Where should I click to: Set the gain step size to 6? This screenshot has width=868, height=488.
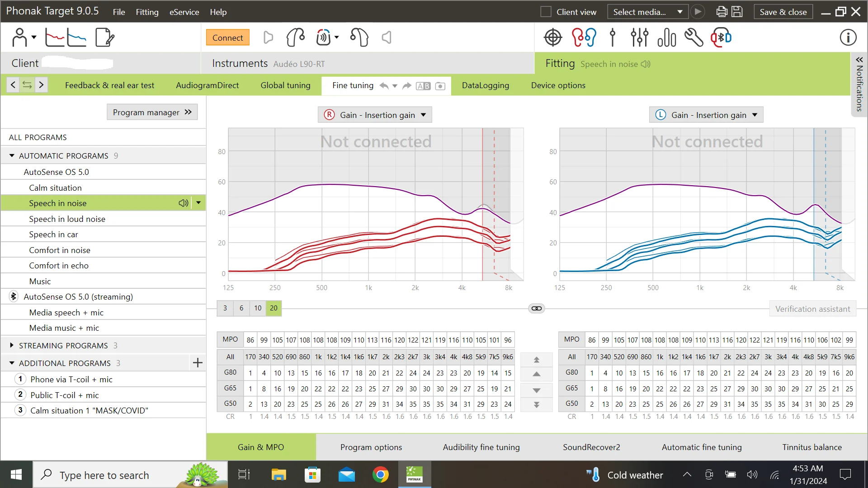[241, 308]
